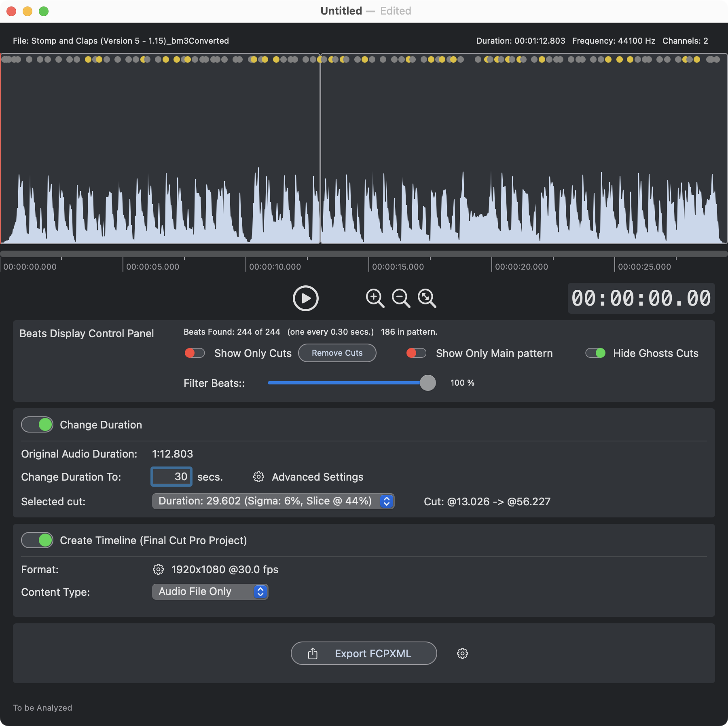Adjust the Filter Beats slider handle
The width and height of the screenshot is (728, 726).
427,382
